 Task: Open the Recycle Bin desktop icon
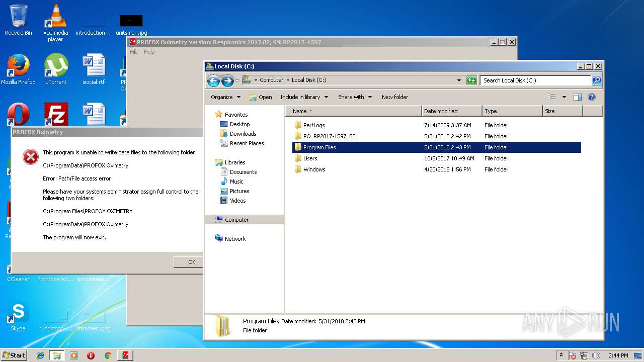click(18, 20)
